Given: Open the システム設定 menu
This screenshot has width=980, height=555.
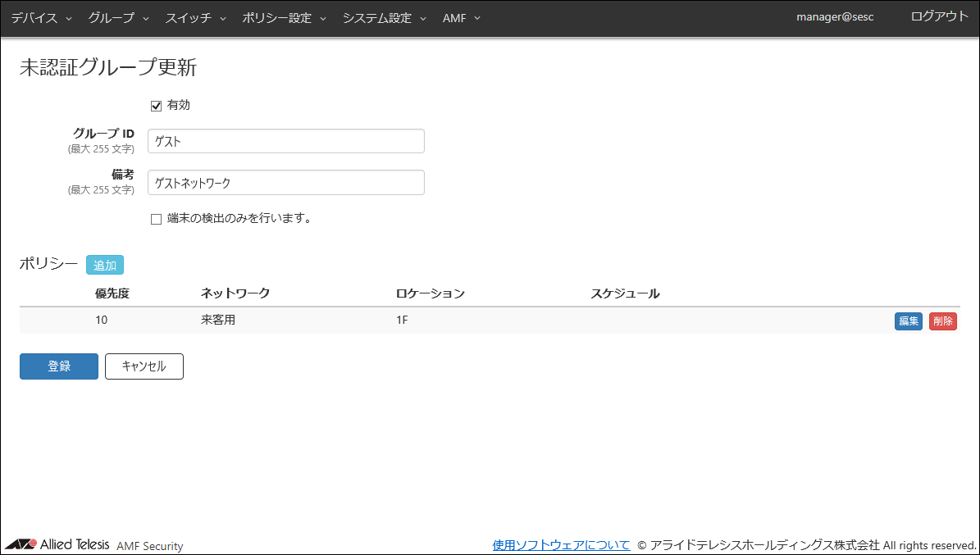Looking at the screenshot, I should click(x=384, y=18).
